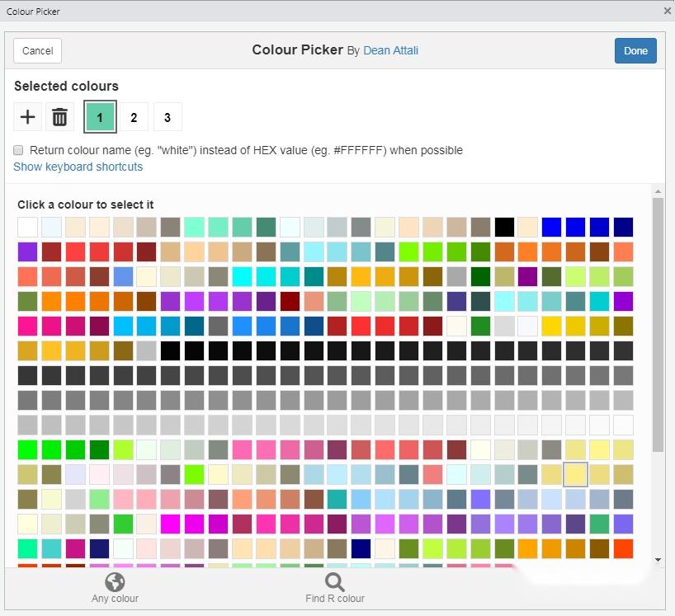Delete the selected colour using trash icon
This screenshot has height=616, width=675.
coord(59,116)
